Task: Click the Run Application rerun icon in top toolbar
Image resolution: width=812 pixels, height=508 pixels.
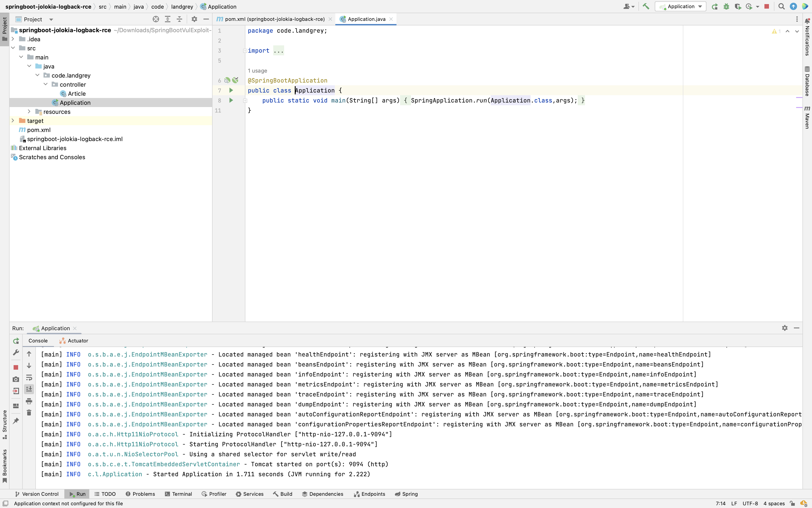Action: pos(715,6)
